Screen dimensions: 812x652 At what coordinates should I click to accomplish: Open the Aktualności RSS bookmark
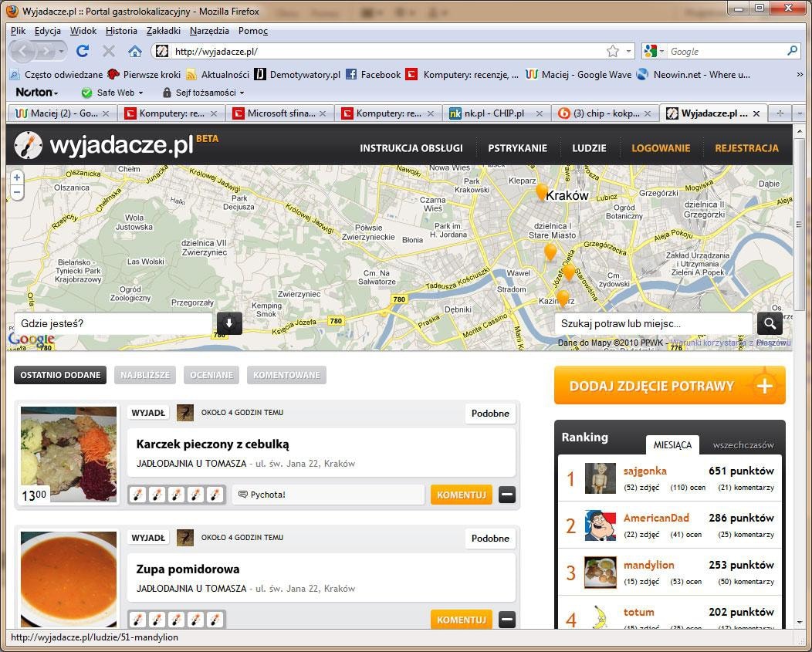pos(218,75)
